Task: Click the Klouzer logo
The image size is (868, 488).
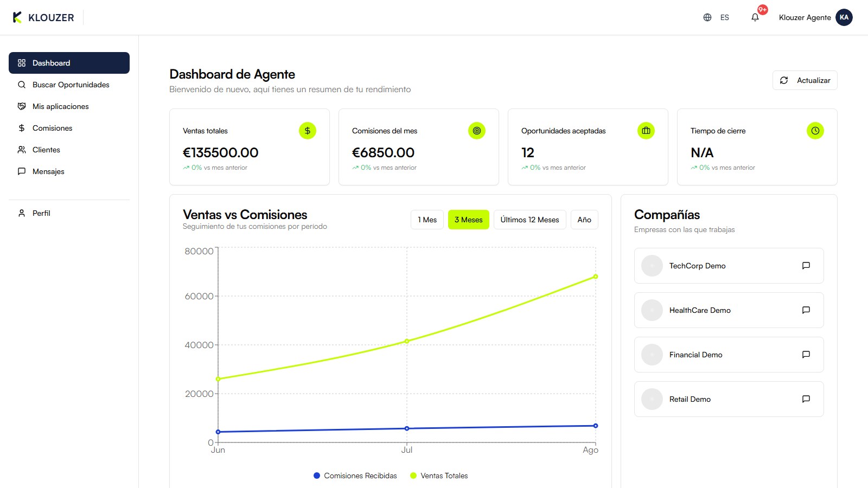Action: pyautogui.click(x=43, y=17)
